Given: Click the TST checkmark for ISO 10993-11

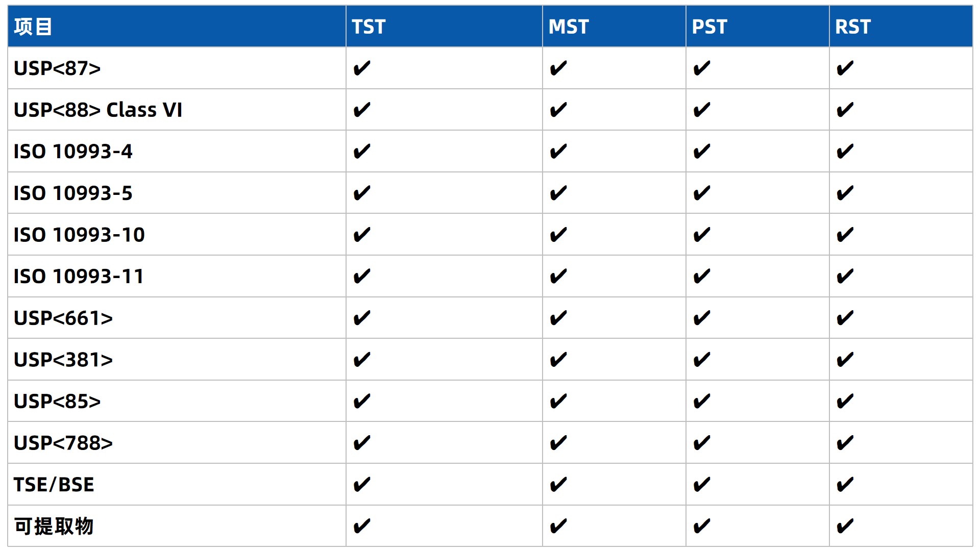Looking at the screenshot, I should [x=362, y=277].
